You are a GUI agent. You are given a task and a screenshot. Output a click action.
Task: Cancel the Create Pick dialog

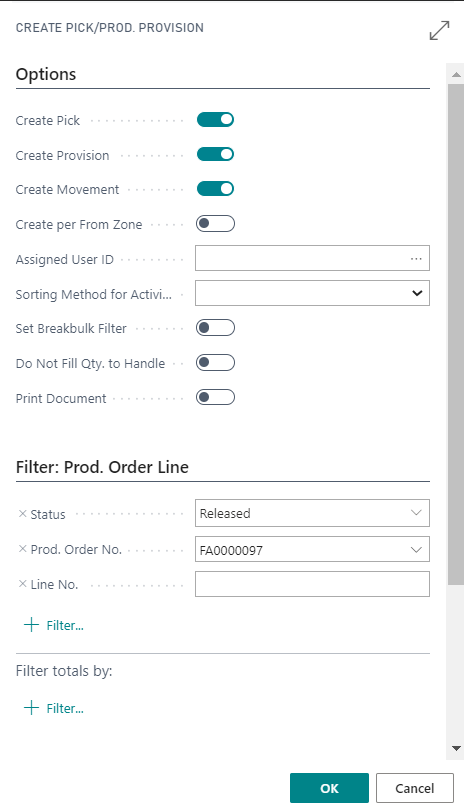pos(414,788)
